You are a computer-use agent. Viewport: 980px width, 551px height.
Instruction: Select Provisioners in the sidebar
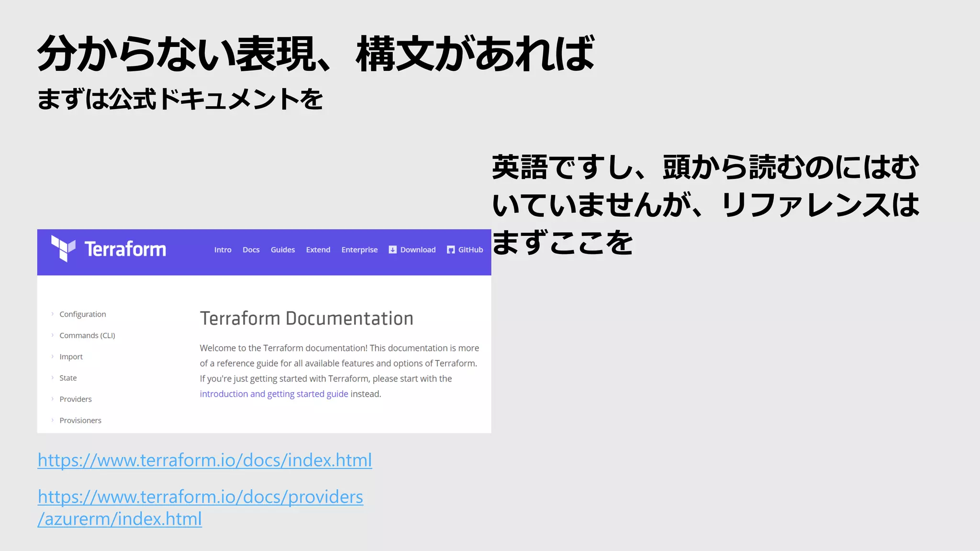(80, 420)
